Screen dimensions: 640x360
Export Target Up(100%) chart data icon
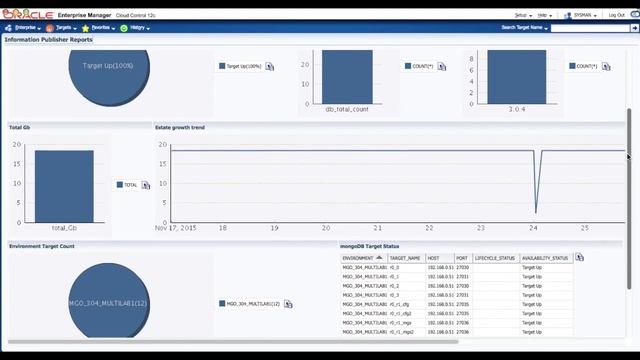[x=270, y=66]
